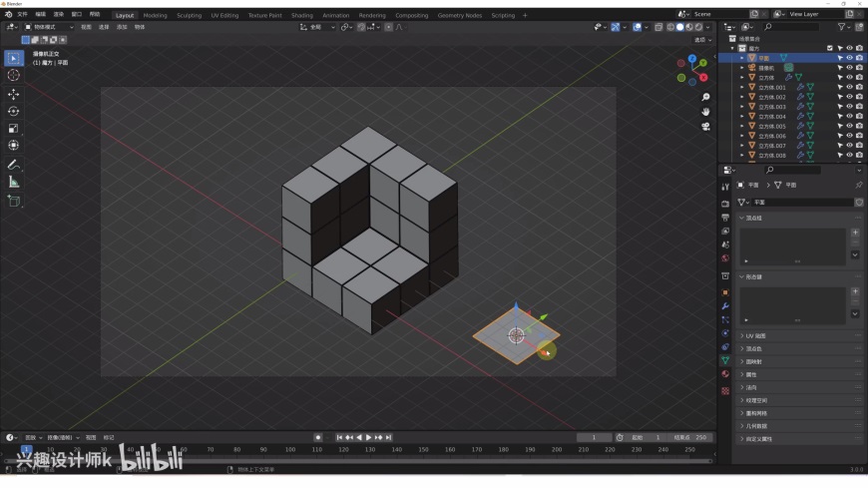The width and height of the screenshot is (868, 488).
Task: Select the Transform tool
Action: (14, 145)
